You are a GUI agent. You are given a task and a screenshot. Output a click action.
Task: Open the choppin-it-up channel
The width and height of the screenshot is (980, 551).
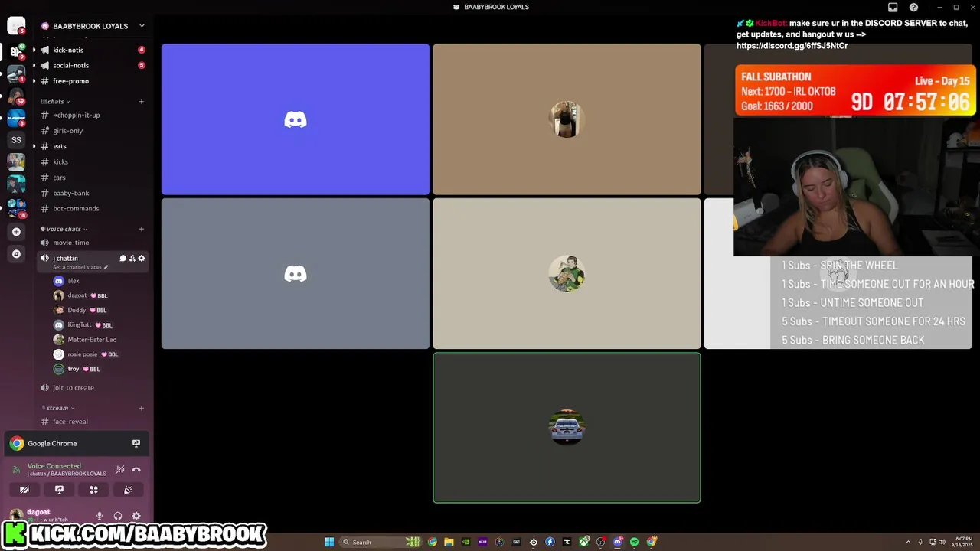tap(93, 115)
